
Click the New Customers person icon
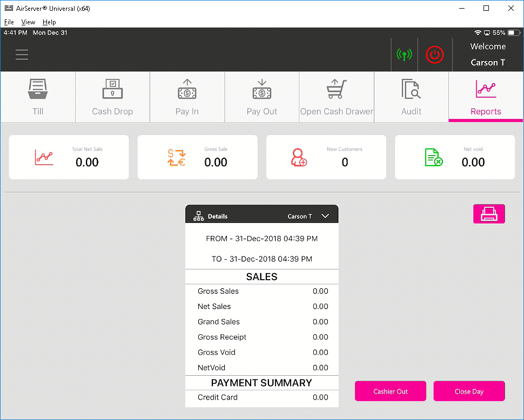point(299,157)
